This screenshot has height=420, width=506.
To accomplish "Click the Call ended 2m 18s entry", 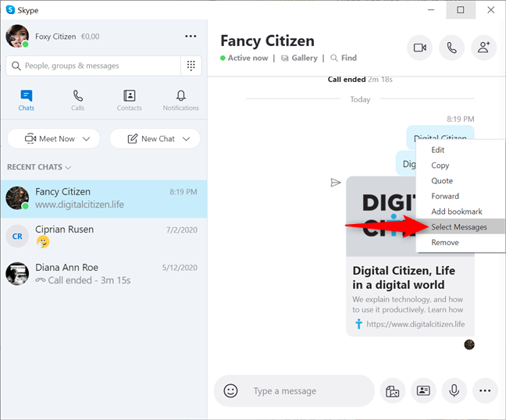I will [x=360, y=80].
